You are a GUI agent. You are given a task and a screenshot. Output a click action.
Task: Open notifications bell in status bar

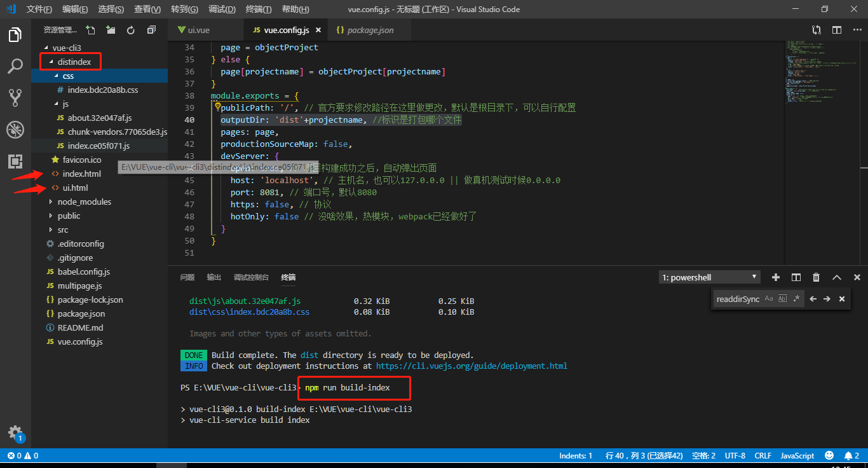coord(851,455)
